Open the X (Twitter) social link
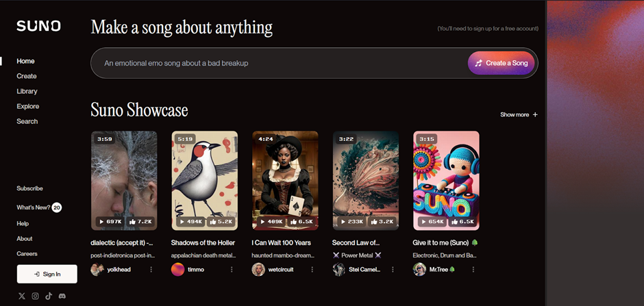The height and width of the screenshot is (306, 644). [22, 296]
